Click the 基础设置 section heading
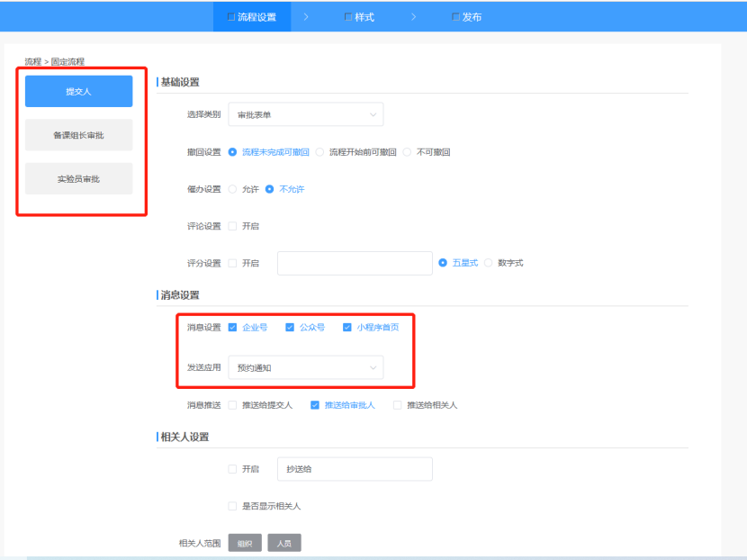Viewport: 747px width, 560px height. pos(180,82)
